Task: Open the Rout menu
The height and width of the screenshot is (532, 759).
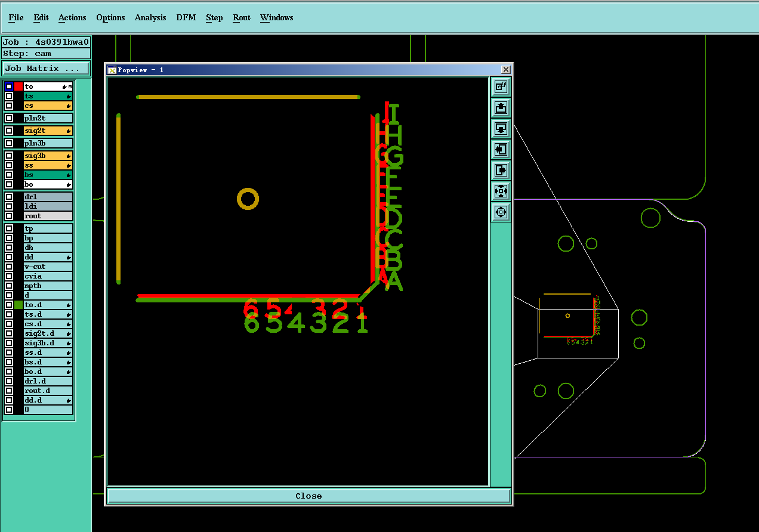Action: [242, 17]
